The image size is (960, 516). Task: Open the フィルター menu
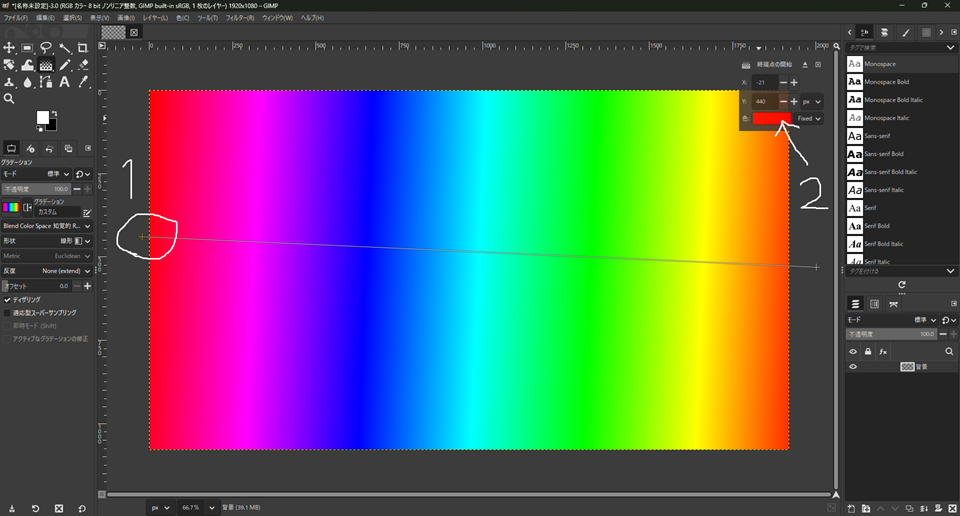tap(239, 18)
